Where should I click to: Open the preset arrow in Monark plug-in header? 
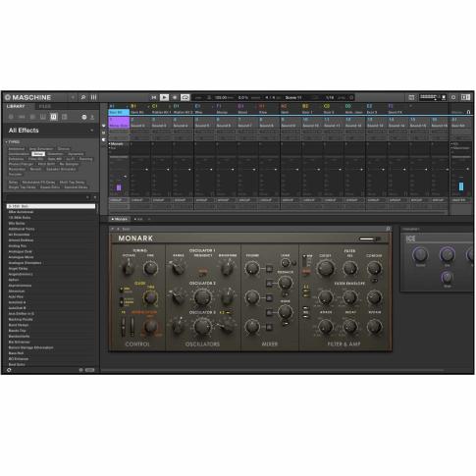pyautogui.click(x=112, y=229)
